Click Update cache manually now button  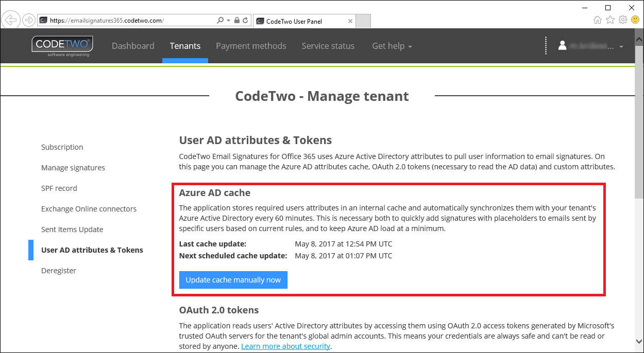tap(233, 280)
